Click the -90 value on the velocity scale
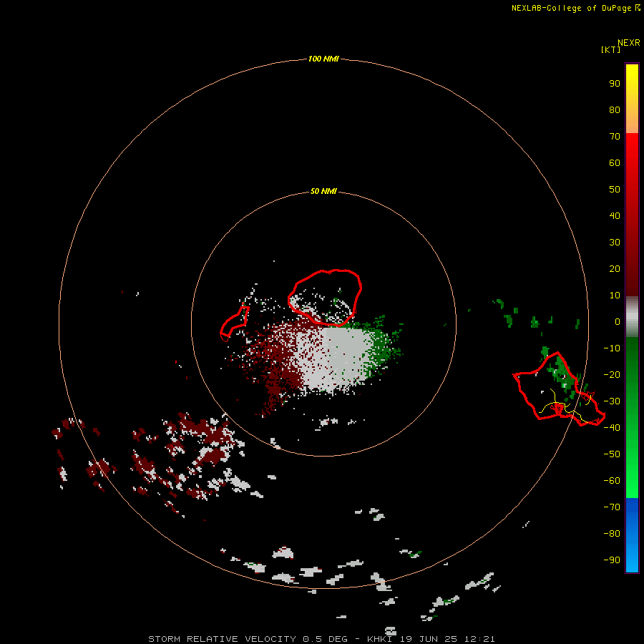644x644 pixels. coord(612,560)
